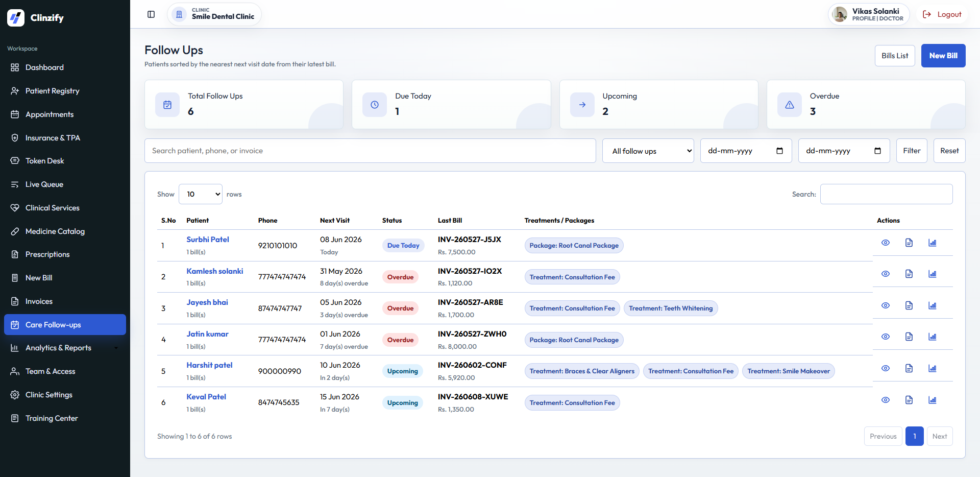Click the Clinzify logo icon
The image size is (980, 477).
point(16,18)
